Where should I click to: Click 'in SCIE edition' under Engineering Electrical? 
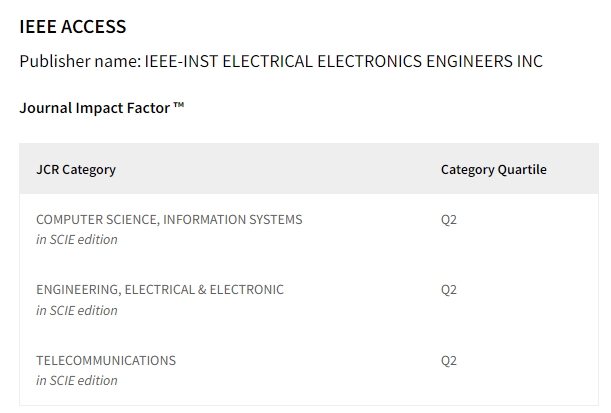[77, 311]
